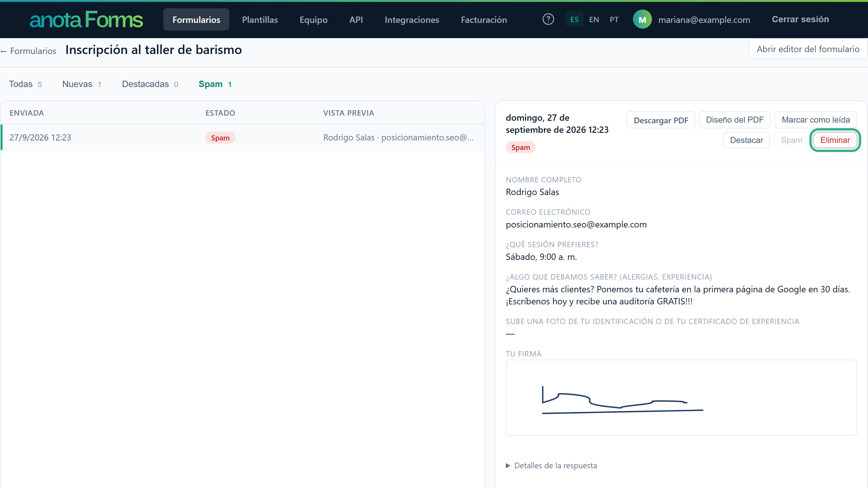Click the mariana@example.com account label

[x=704, y=20]
